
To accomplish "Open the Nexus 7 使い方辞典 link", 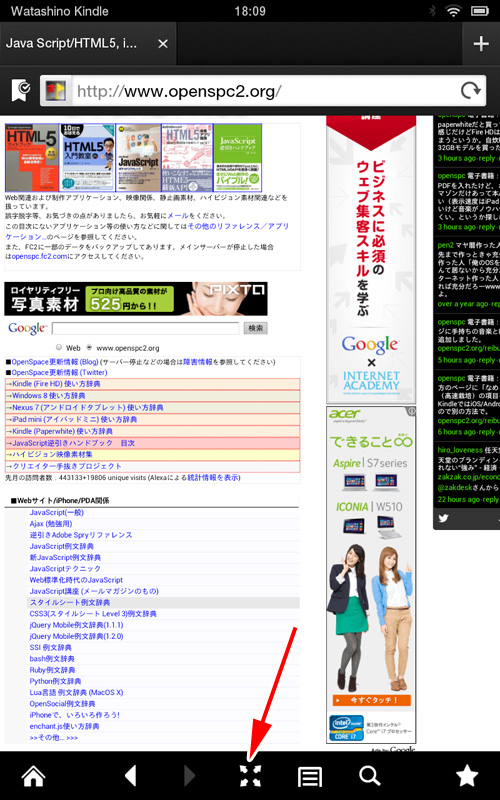I will [88, 408].
